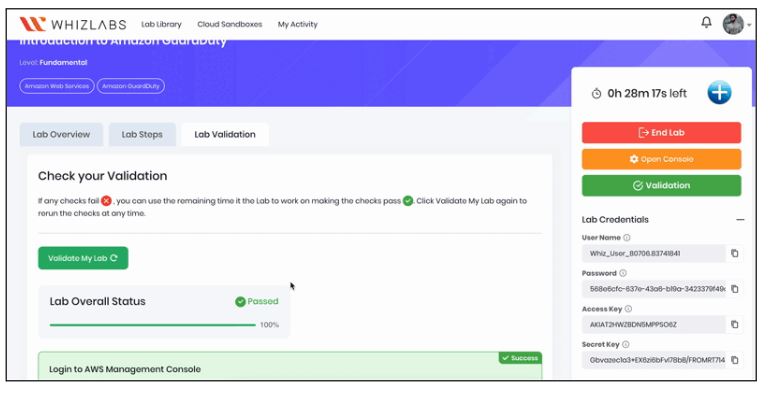Click the Password credential field
Image resolution: width=778 pixels, height=404 pixels.
pos(653,289)
